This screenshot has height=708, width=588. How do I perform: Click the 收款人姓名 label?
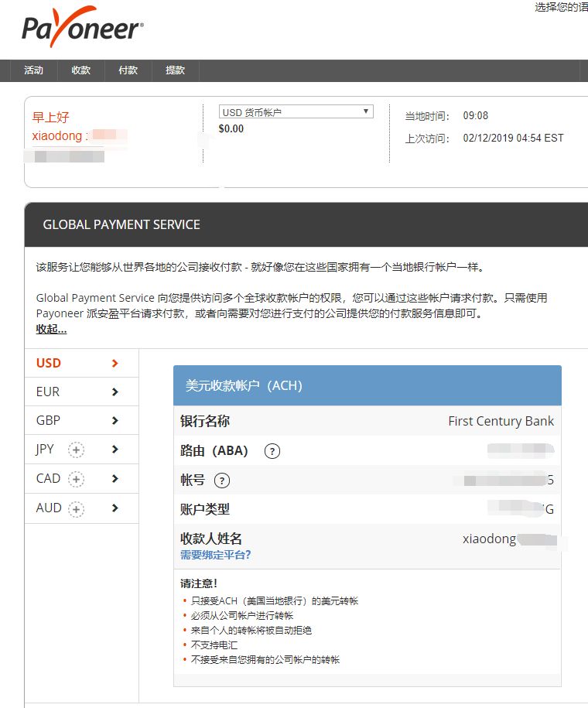coord(211,539)
